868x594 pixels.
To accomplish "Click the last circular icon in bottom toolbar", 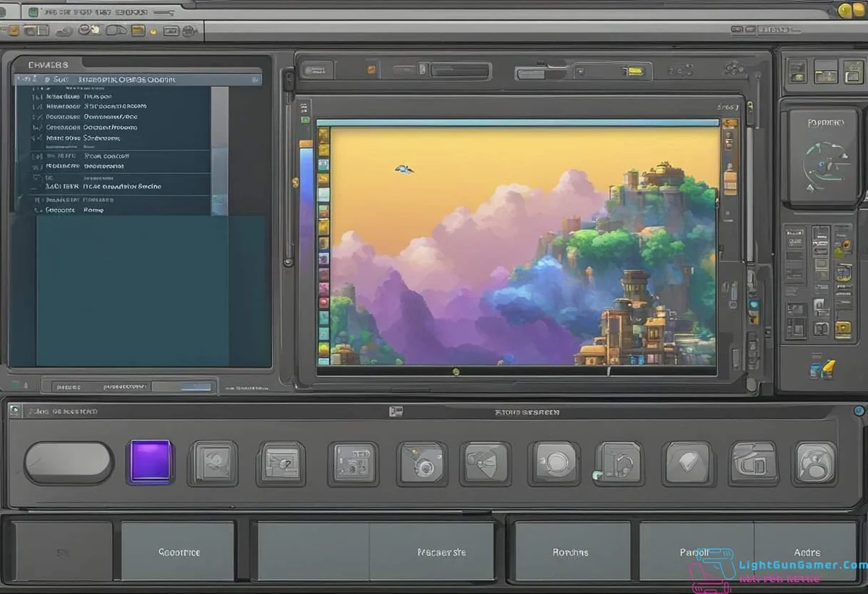I will point(816,463).
